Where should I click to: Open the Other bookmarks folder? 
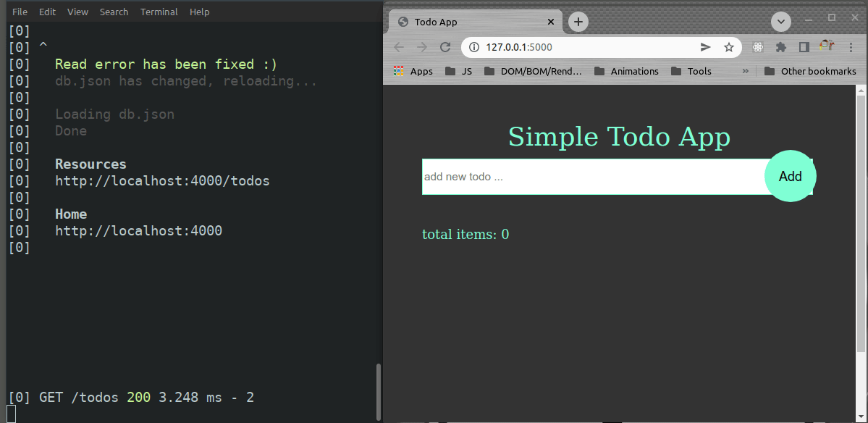pos(810,71)
